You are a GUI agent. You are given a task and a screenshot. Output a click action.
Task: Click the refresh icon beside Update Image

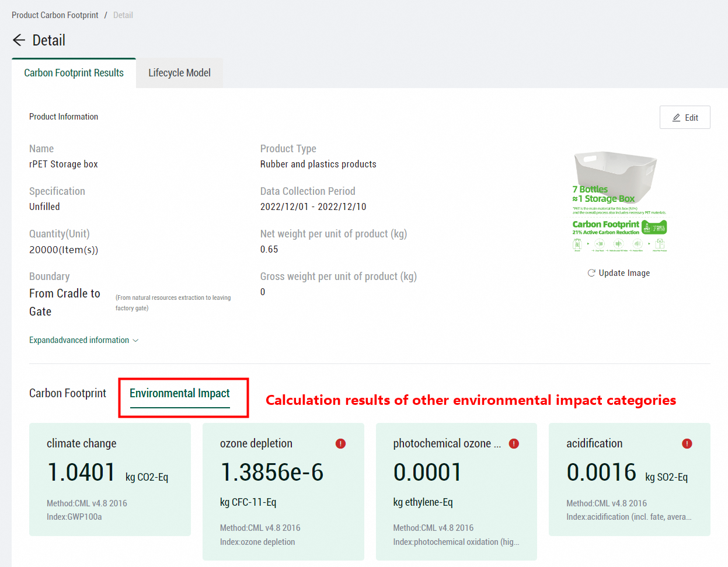tap(591, 273)
